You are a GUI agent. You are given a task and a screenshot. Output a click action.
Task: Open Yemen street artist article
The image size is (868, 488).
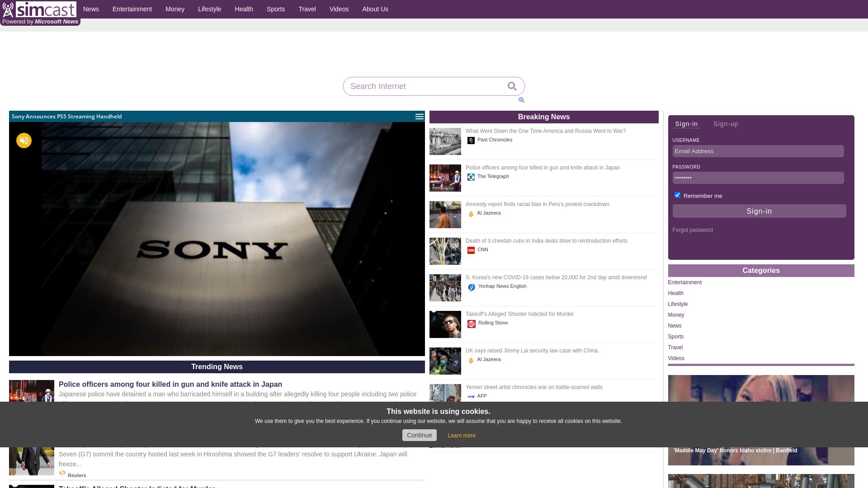click(534, 387)
